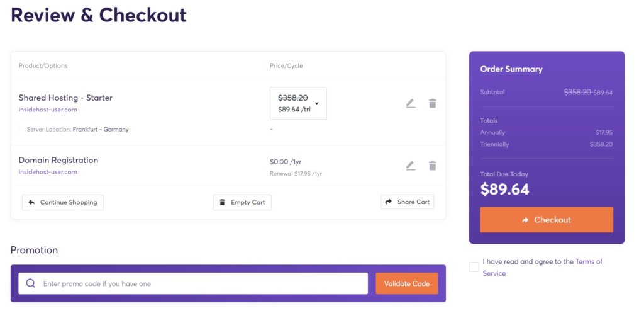
Task: Open the billing cycle price dropdown
Action: click(x=298, y=103)
